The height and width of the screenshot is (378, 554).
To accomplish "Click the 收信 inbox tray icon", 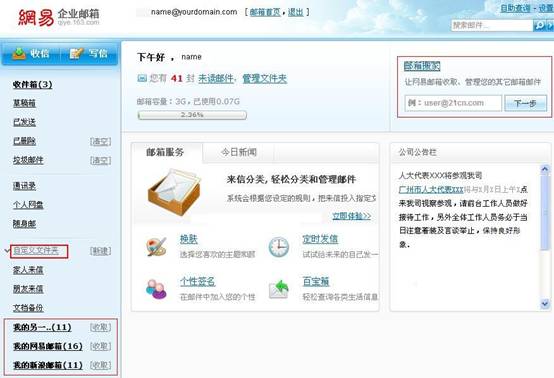I will pos(19,53).
